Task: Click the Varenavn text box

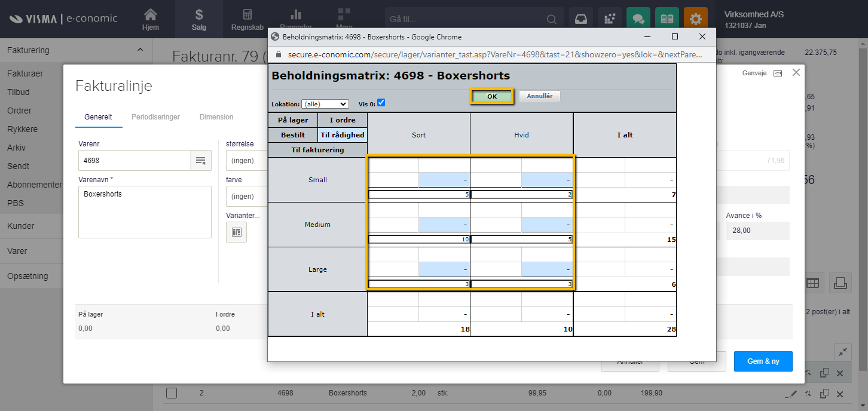Action: (x=145, y=212)
